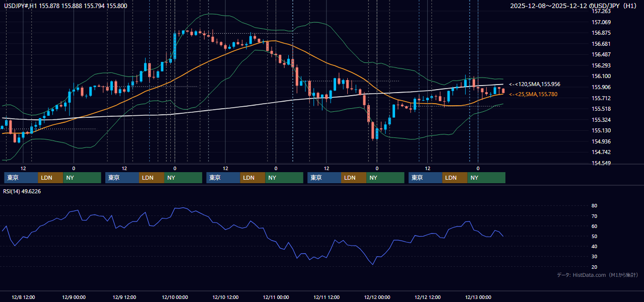The image size is (644, 302).
Task: Pick the RSI 40 level label
Action: (x=594, y=246)
